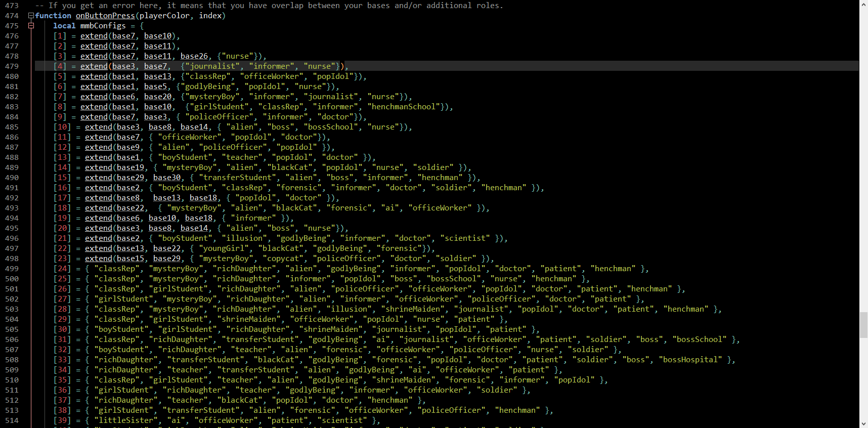Click the 'index' parameter on line 474

click(x=210, y=16)
